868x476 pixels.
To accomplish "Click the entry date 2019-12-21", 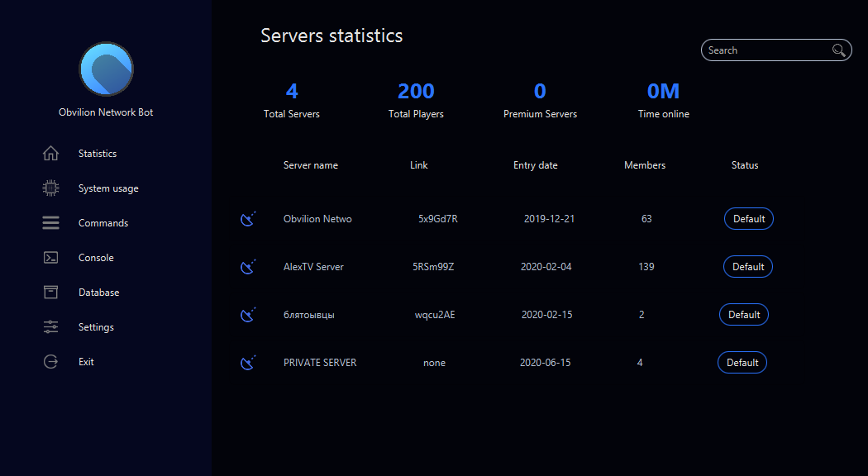I will click(549, 219).
